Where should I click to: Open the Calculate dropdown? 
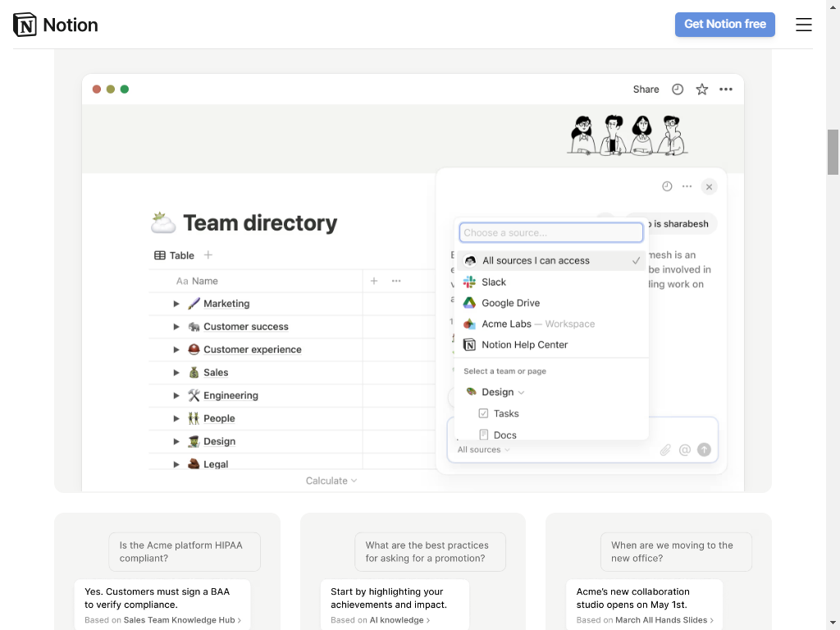click(331, 481)
